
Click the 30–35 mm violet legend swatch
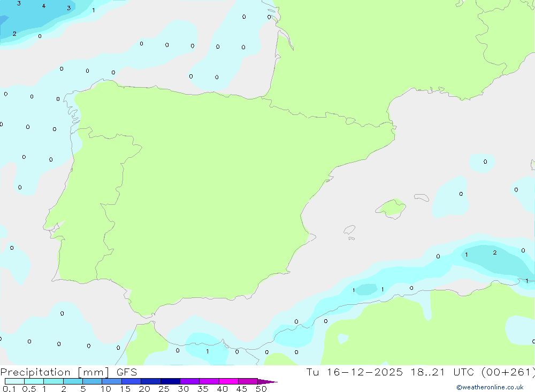click(x=189, y=381)
